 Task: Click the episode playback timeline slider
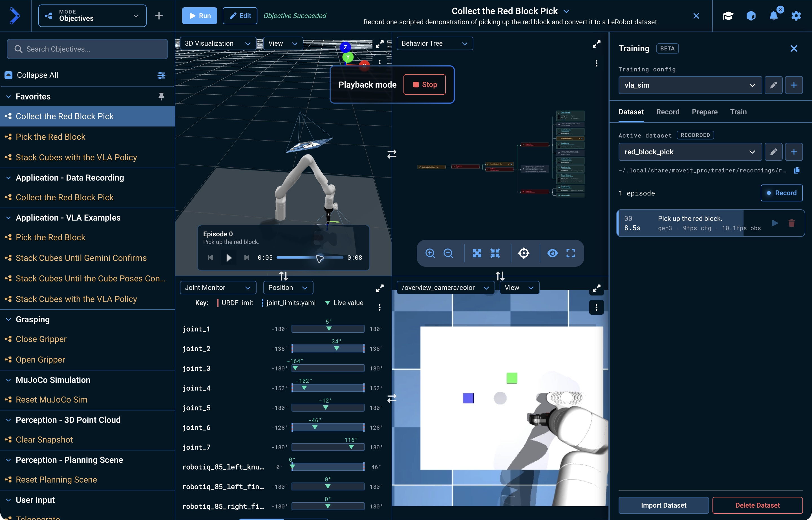pos(310,258)
